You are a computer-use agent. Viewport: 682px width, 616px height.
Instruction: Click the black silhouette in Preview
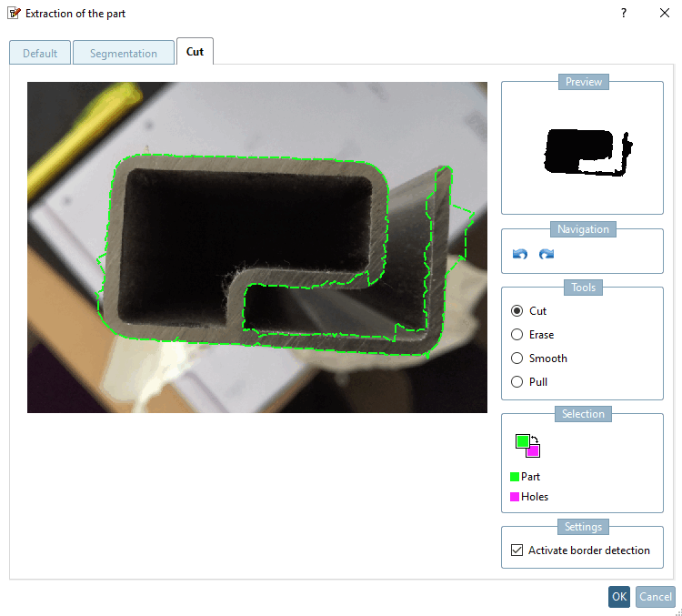coord(577,150)
